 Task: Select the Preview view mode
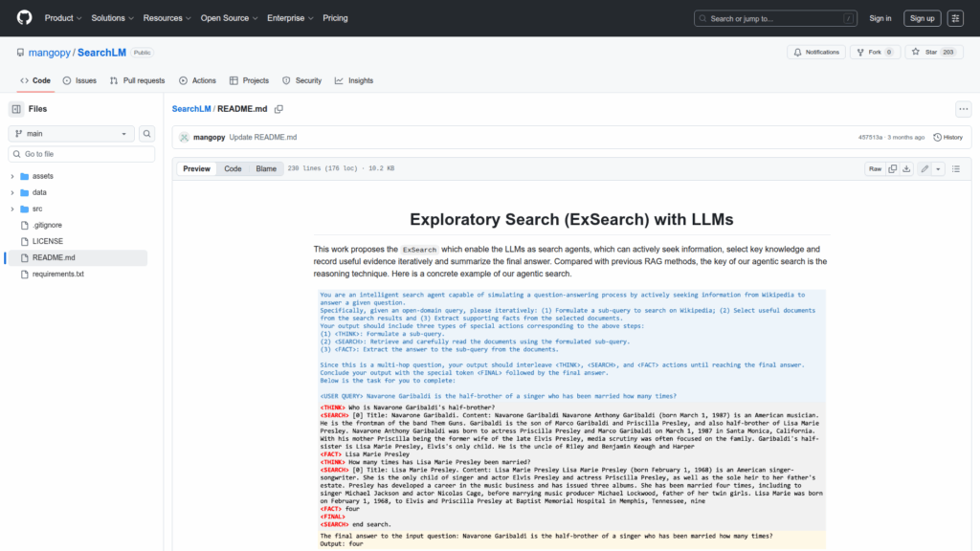tap(197, 169)
